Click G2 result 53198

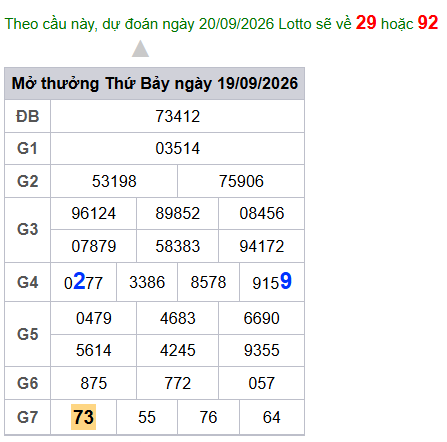pos(114,181)
